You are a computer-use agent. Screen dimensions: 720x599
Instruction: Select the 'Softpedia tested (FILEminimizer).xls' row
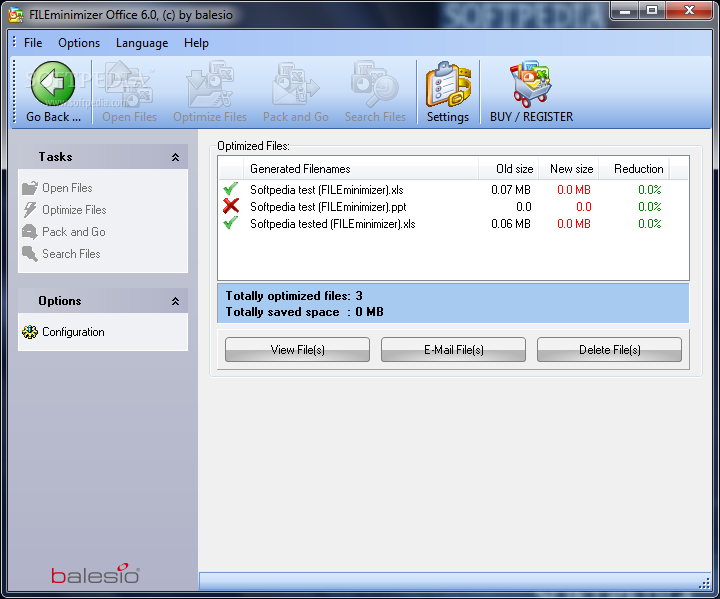pos(453,224)
